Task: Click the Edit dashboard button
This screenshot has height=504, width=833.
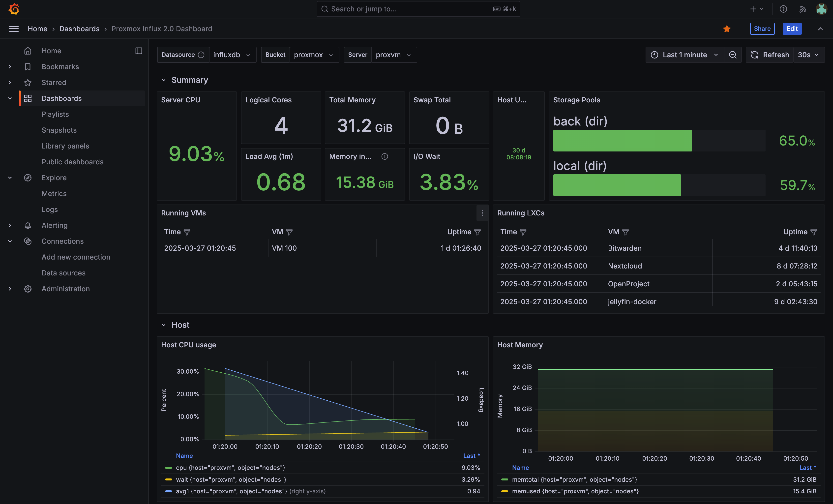Action: click(x=792, y=29)
